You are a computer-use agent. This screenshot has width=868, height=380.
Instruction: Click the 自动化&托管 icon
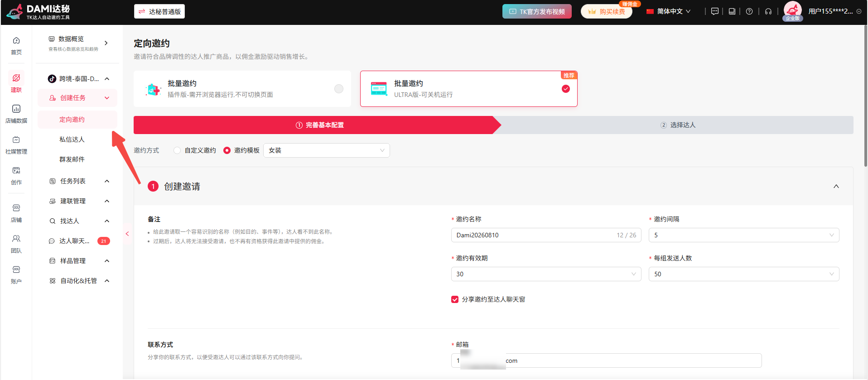point(53,281)
